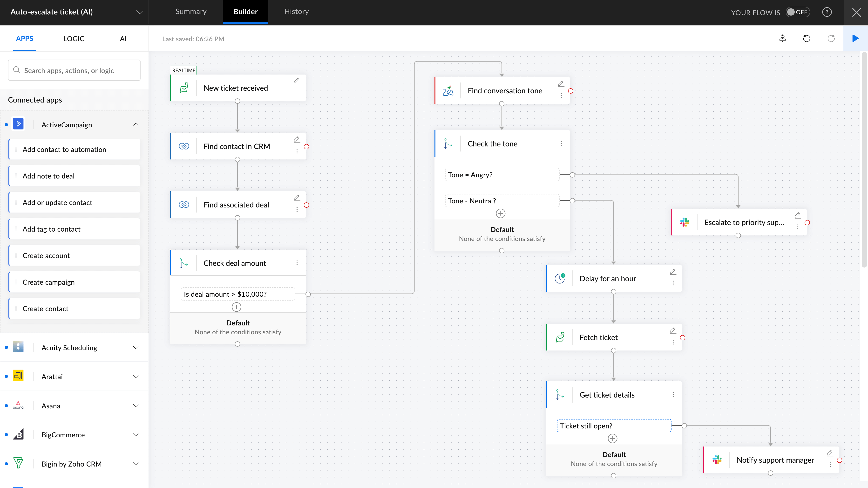Click red circle next to Find associated deal

coord(306,205)
